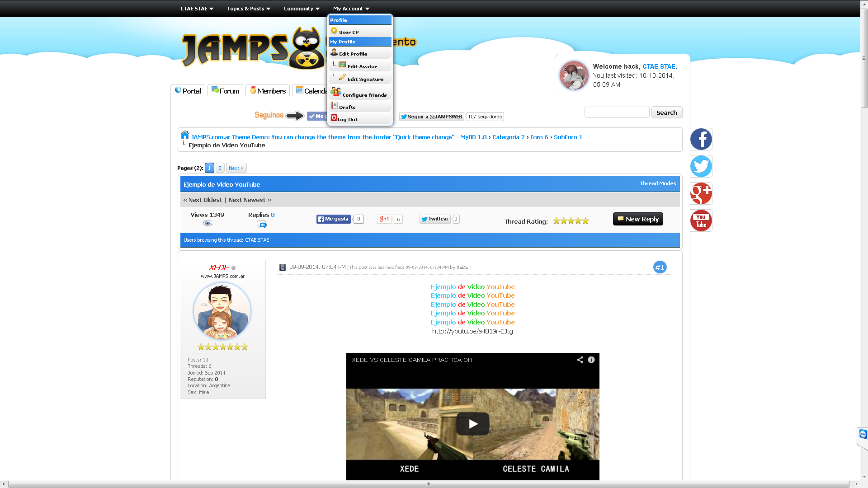Choose Log Out in account menu

click(x=347, y=119)
